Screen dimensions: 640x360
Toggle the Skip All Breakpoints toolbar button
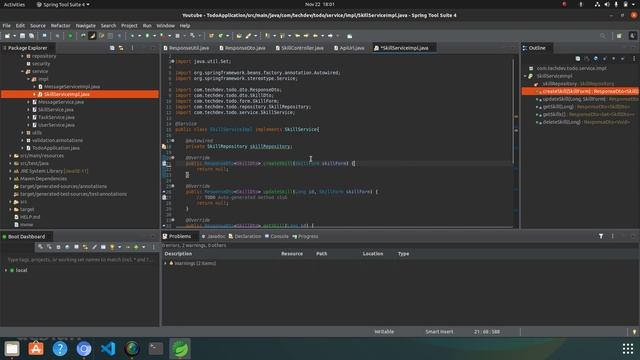57,36
